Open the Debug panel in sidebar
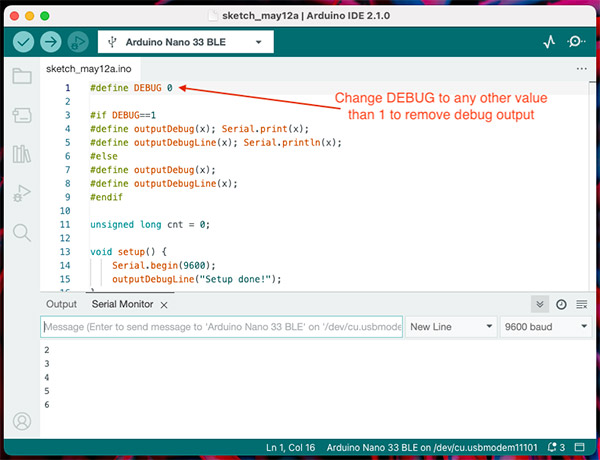The width and height of the screenshot is (600, 460). pos(21,193)
